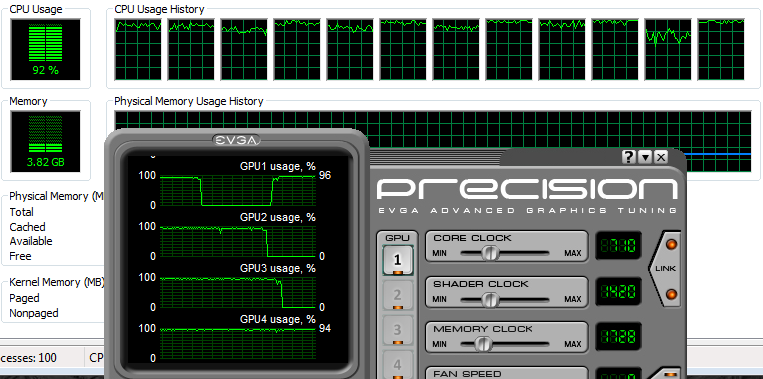The width and height of the screenshot is (763, 379).
Task: Click the upper orange LINK indicator light
Action: [671, 245]
